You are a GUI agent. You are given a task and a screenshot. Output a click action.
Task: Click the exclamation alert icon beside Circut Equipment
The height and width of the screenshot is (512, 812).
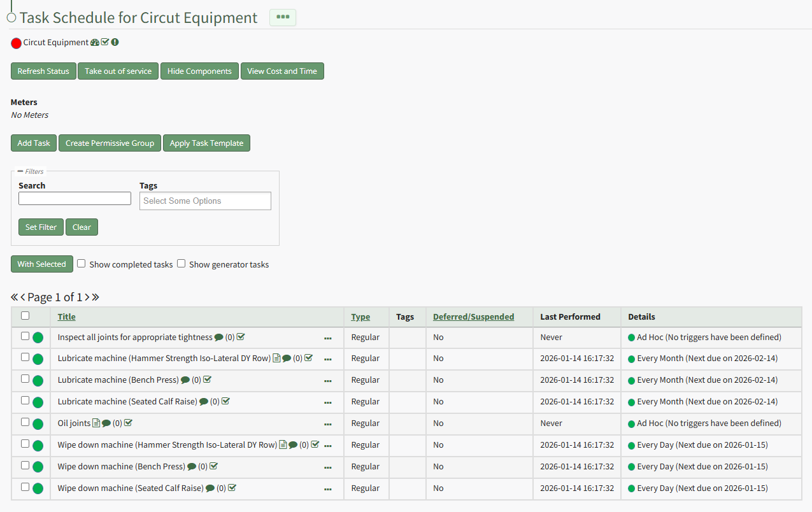[115, 43]
